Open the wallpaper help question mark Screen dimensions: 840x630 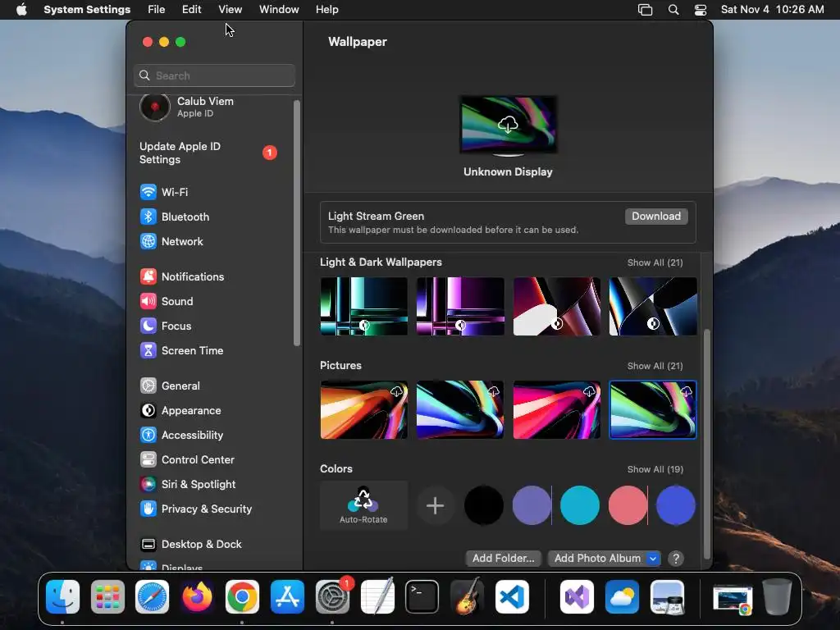pyautogui.click(x=676, y=558)
